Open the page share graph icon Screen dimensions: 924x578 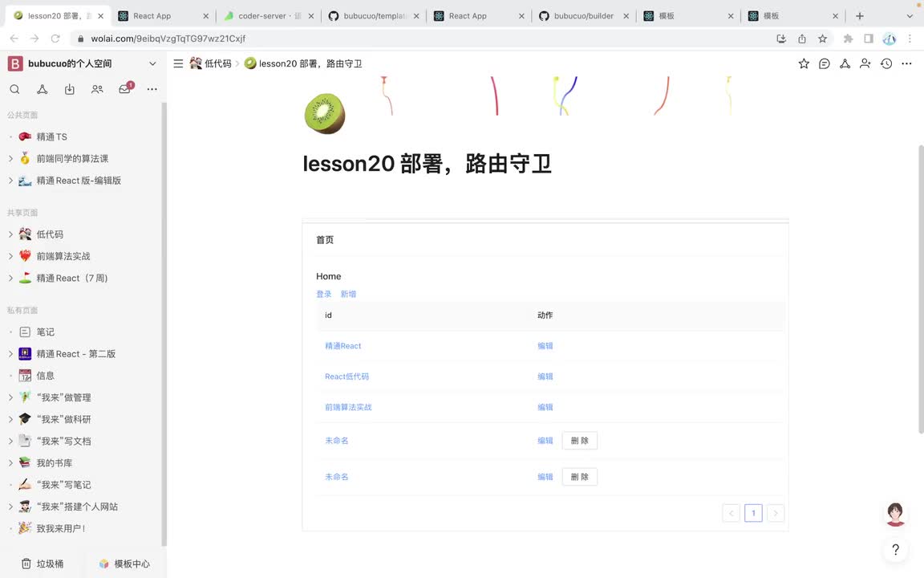[845, 63]
